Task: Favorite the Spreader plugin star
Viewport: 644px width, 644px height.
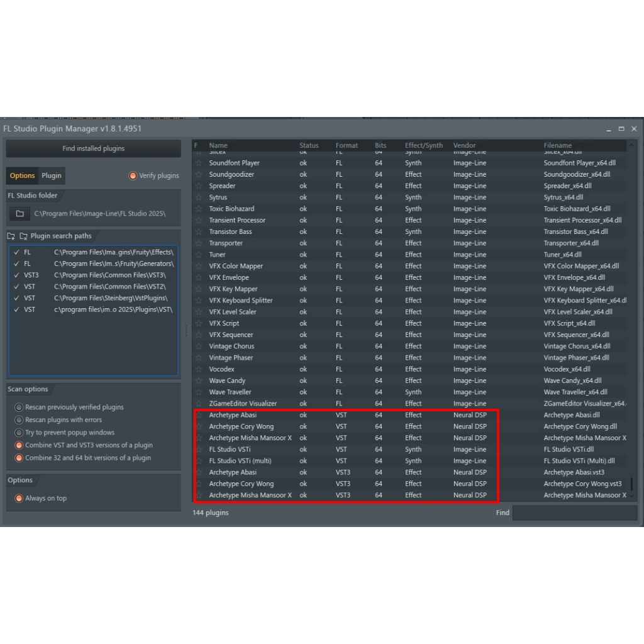Action: click(199, 186)
